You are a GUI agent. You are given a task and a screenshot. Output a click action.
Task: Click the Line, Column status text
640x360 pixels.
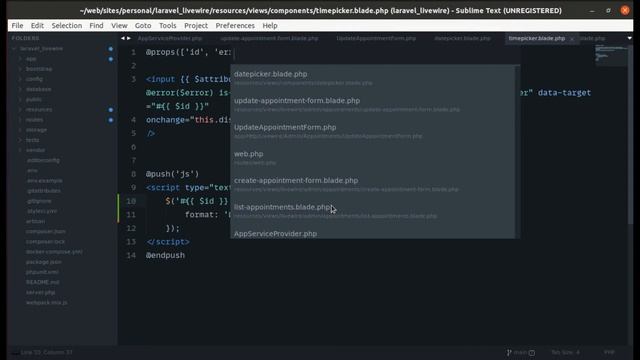click(x=47, y=352)
